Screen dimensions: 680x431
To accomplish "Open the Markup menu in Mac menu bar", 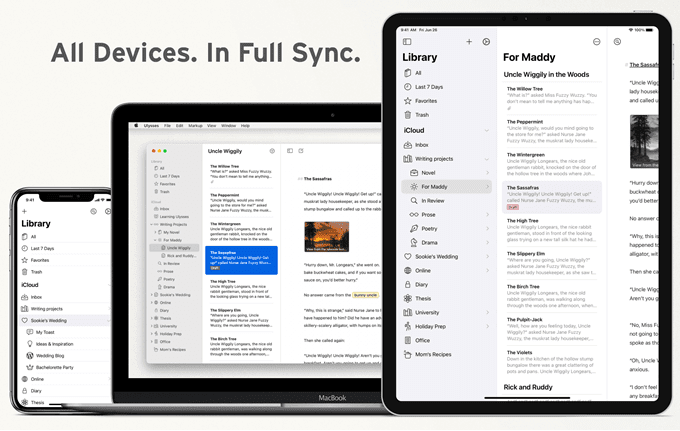I will [195, 126].
